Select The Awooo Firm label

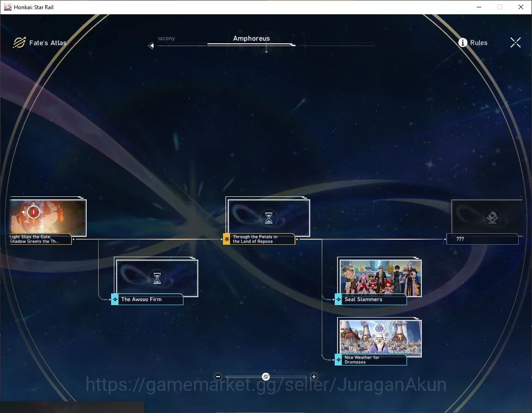(151, 299)
